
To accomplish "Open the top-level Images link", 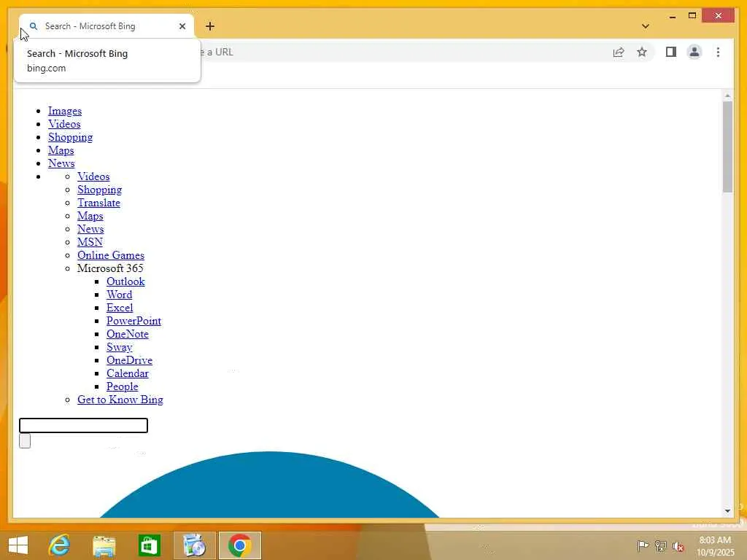I will (65, 111).
